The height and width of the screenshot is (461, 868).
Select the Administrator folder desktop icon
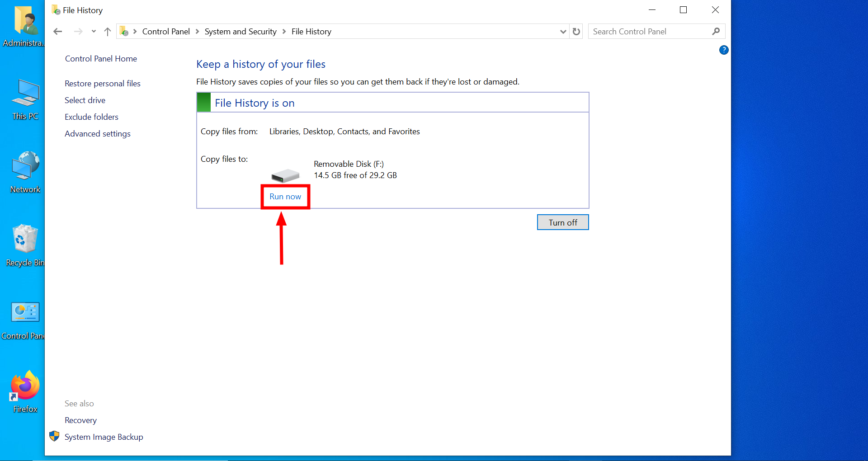coord(25,26)
